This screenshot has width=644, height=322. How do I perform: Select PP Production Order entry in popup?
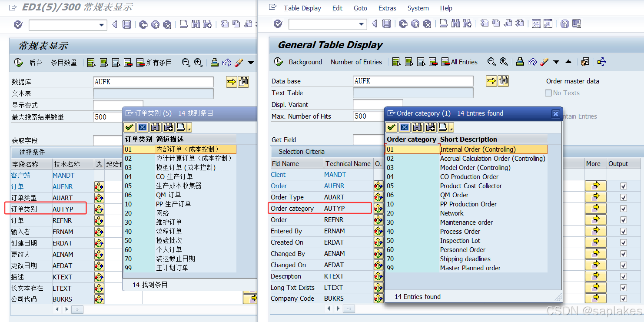tap(468, 204)
